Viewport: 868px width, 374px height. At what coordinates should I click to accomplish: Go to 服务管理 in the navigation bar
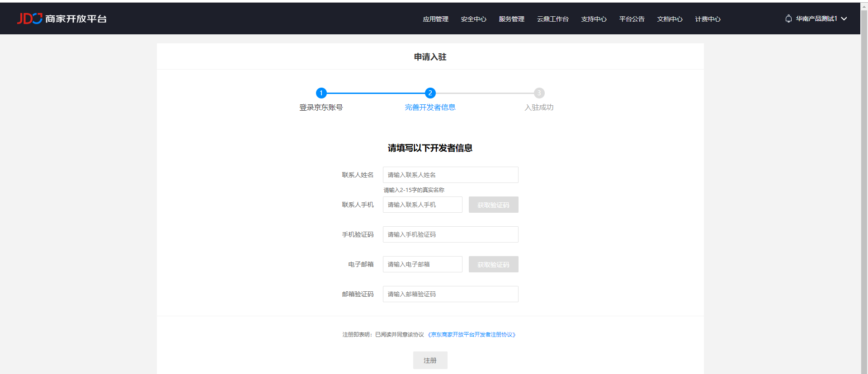tap(511, 19)
